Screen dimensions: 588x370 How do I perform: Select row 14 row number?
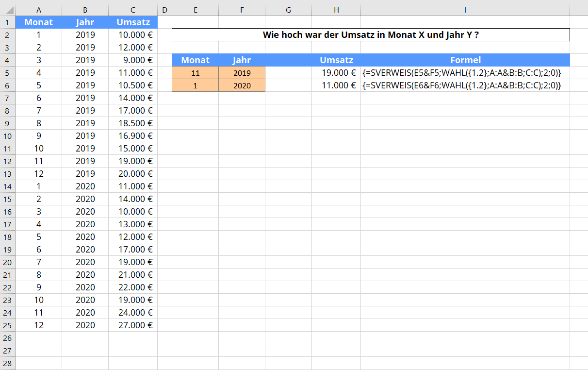point(7,186)
